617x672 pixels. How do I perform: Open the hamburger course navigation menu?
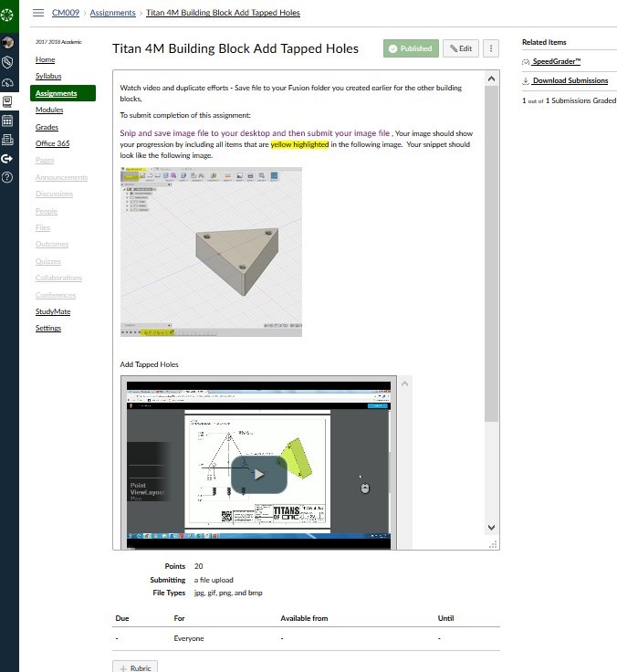point(37,13)
